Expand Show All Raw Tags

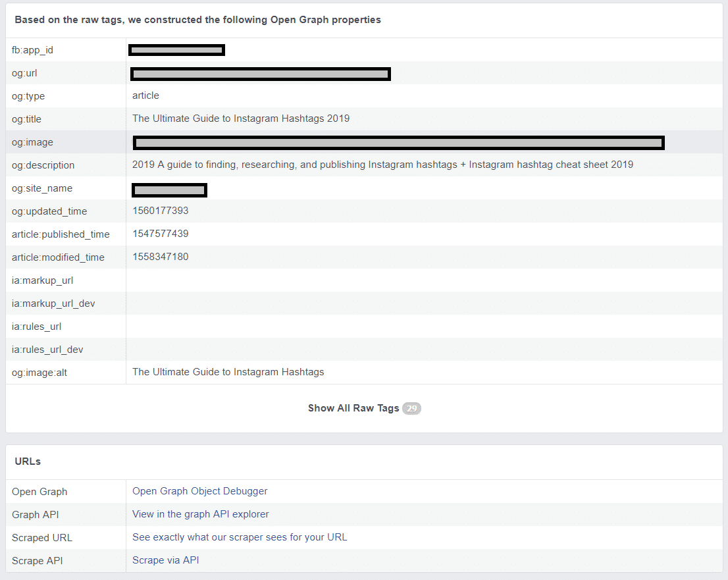tap(353, 408)
